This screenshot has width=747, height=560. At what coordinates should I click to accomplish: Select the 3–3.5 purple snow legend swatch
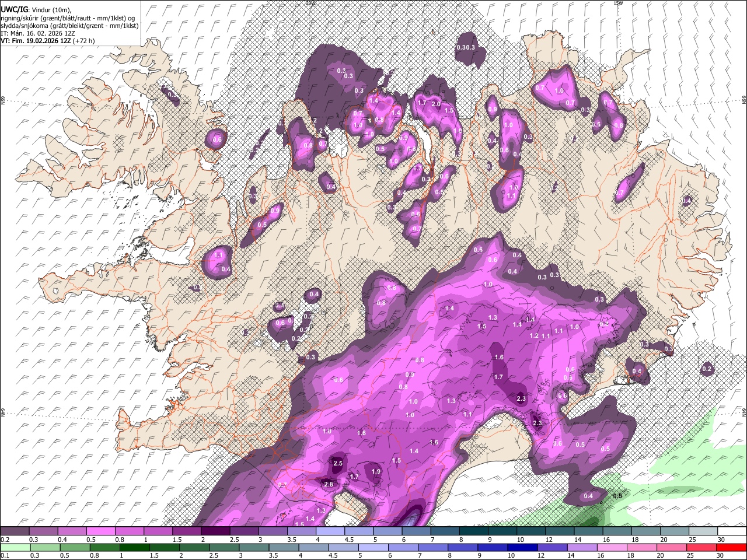pyautogui.click(x=273, y=531)
